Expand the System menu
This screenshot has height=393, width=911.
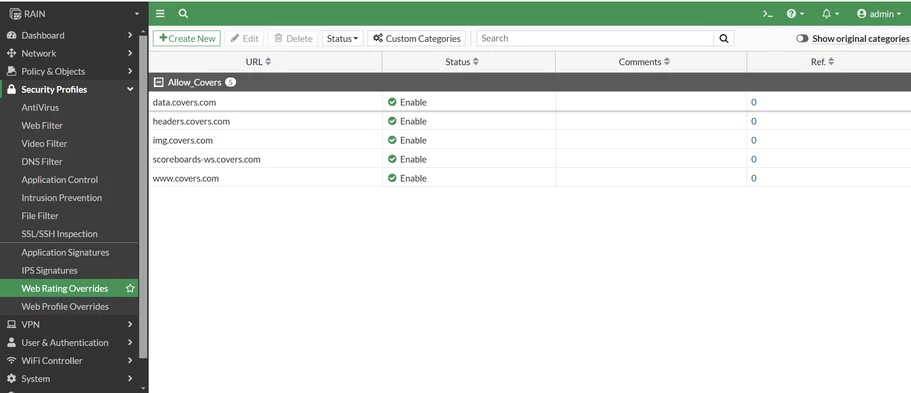pos(69,378)
